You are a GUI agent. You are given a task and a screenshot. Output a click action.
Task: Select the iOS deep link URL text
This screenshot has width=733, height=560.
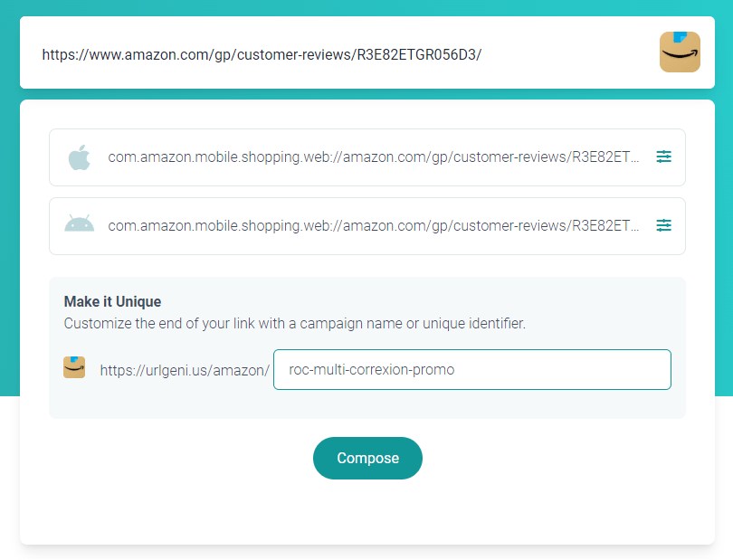[373, 157]
